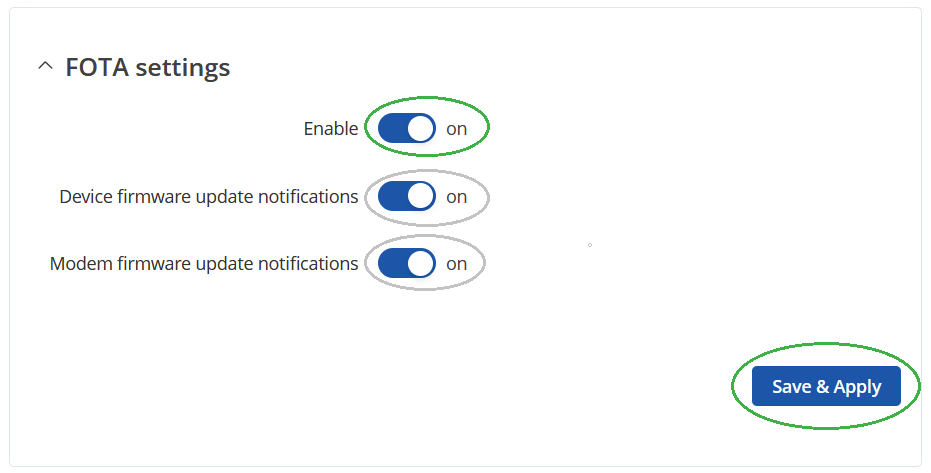Click the white knob of Enable switch
The image size is (931, 473).
pos(421,128)
